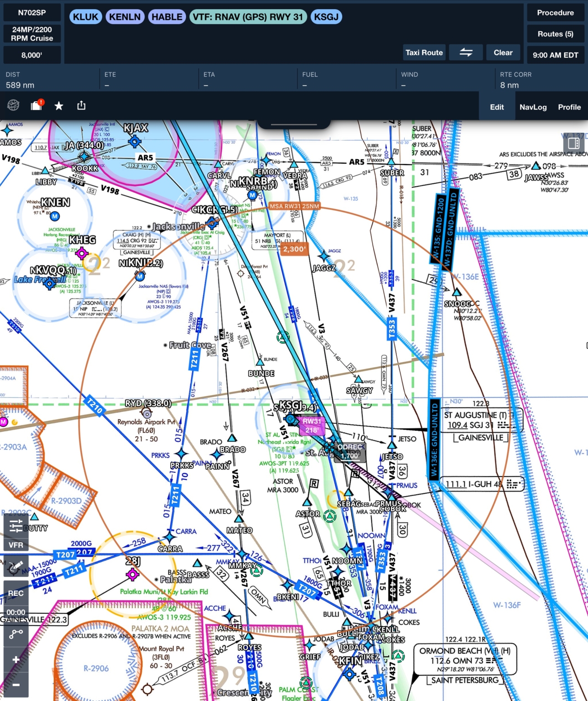
Task: Open the 9:00 AM EDT departure time picker
Action: point(556,55)
